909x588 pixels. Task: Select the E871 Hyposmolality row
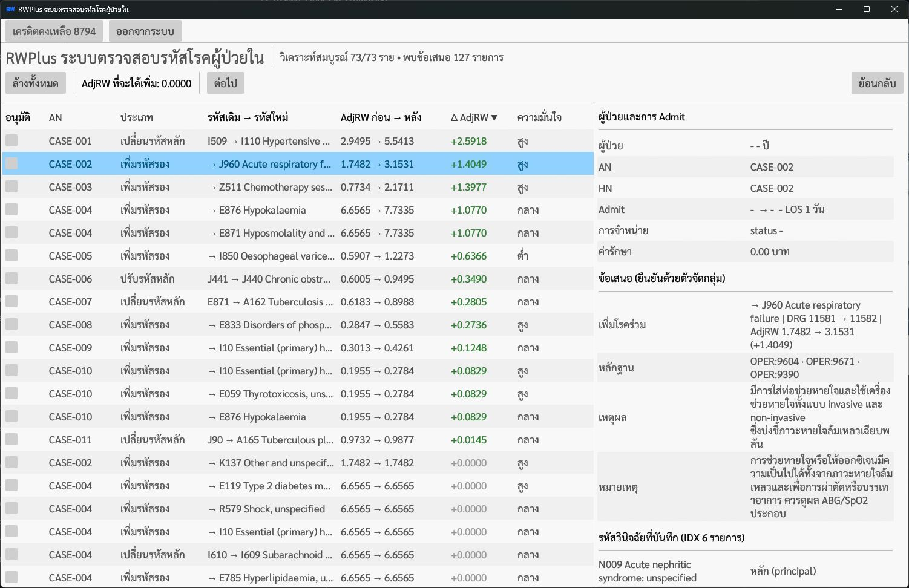pos(298,233)
